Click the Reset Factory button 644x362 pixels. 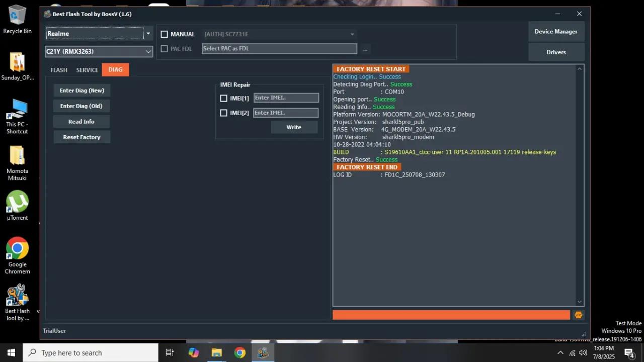click(82, 137)
